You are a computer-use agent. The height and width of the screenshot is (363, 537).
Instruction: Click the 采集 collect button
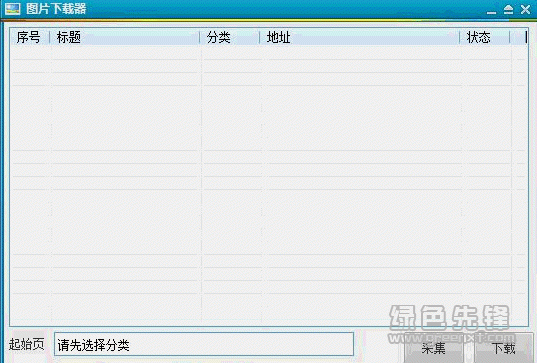click(434, 348)
